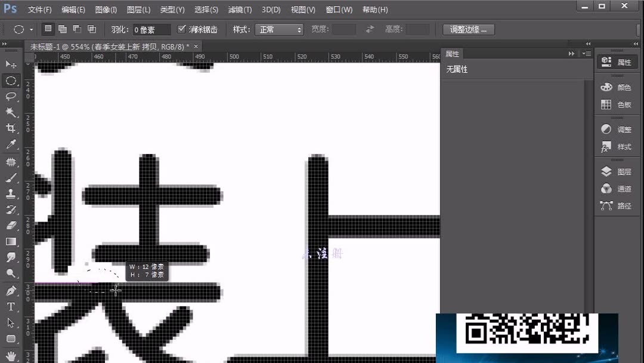Screen dimensions: 644x363
Task: Select the Clone Stamp tool
Action: [12, 193]
